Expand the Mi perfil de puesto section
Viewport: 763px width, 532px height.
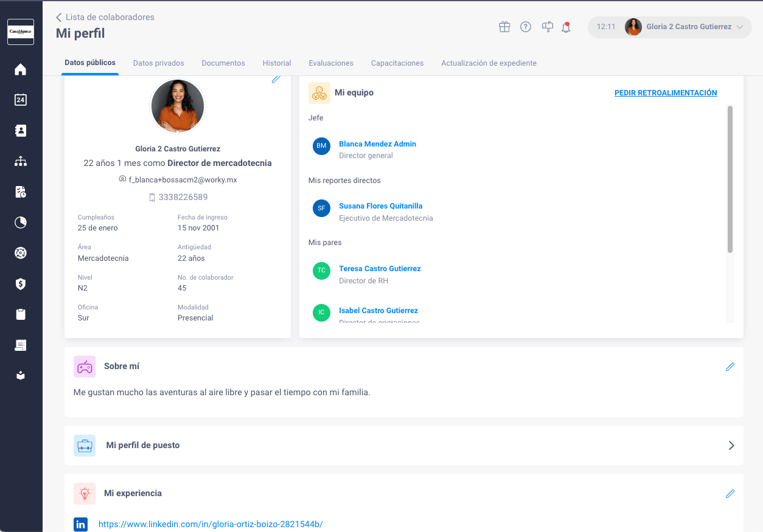click(x=404, y=445)
